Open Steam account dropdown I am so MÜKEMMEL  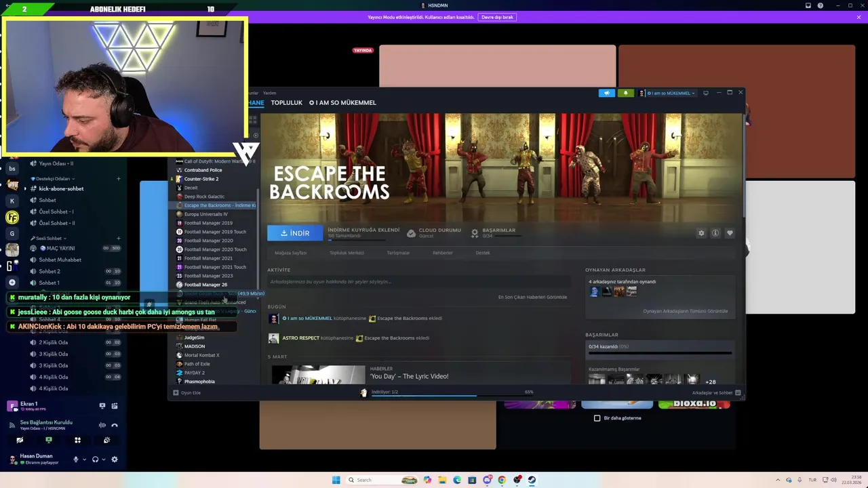pyautogui.click(x=668, y=93)
